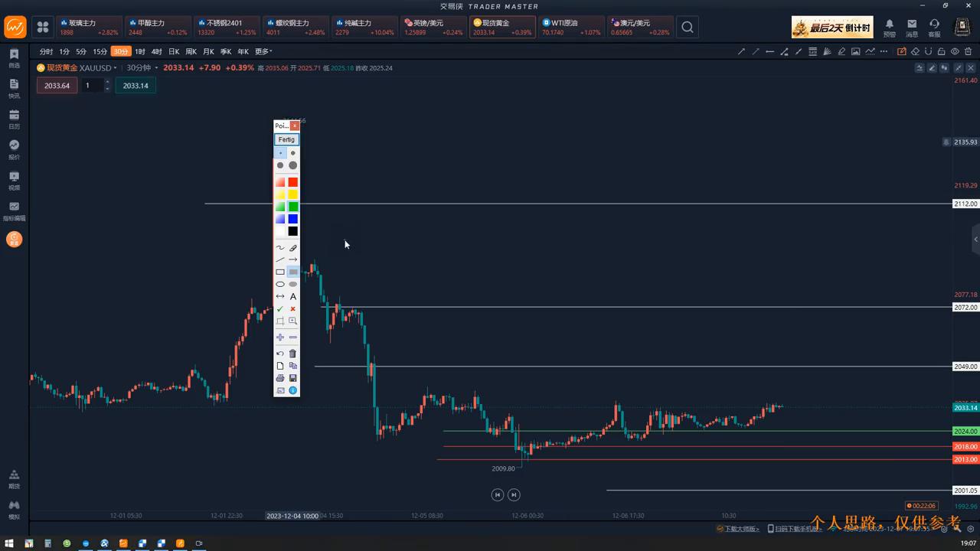Viewport: 980px width, 551px height.
Task: Open the 30分钟 period dropdown in the chart header
Action: (x=142, y=67)
